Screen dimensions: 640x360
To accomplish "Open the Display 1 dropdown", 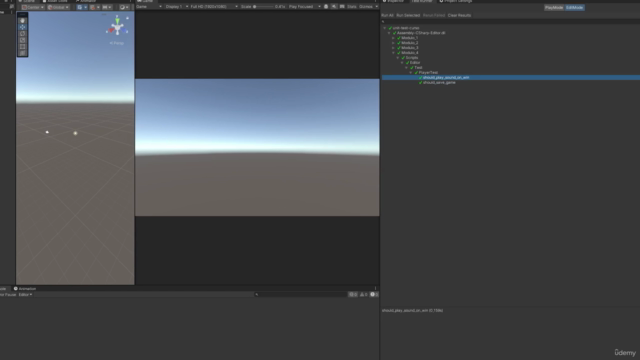I will [177, 7].
